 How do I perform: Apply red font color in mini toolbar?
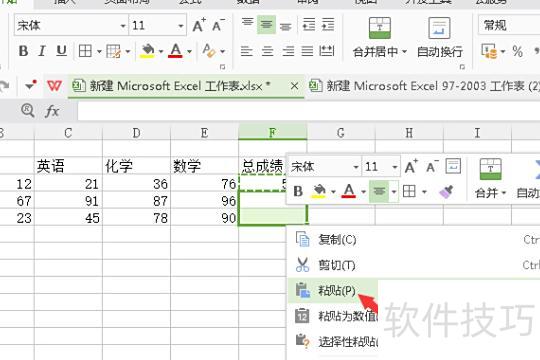348,191
